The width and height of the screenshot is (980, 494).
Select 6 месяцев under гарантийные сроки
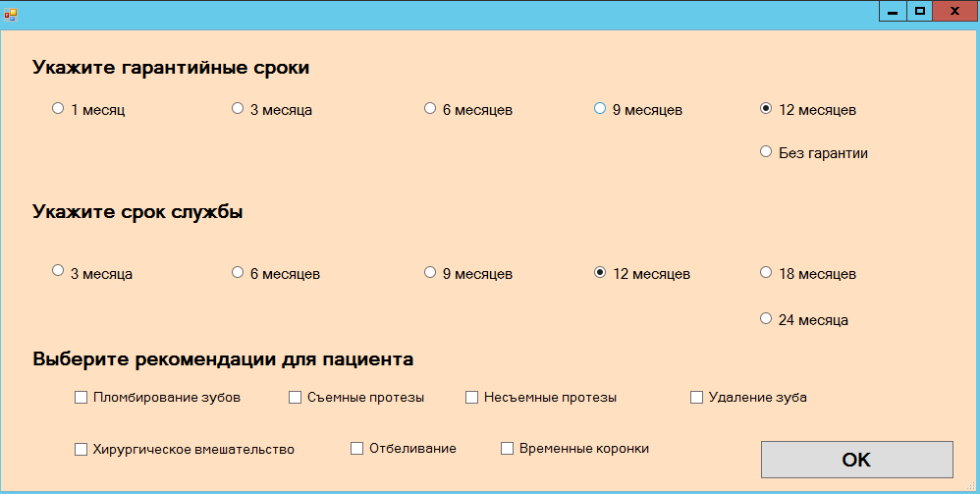[x=430, y=109]
